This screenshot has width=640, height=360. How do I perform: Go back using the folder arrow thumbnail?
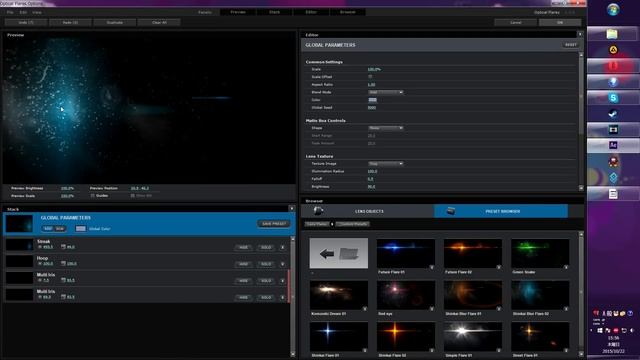click(x=339, y=253)
